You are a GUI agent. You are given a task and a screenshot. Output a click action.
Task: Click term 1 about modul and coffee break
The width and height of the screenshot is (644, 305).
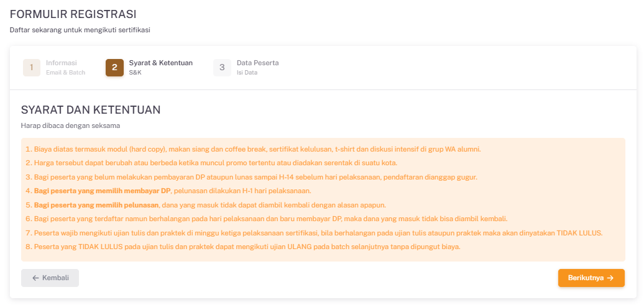pos(253,149)
